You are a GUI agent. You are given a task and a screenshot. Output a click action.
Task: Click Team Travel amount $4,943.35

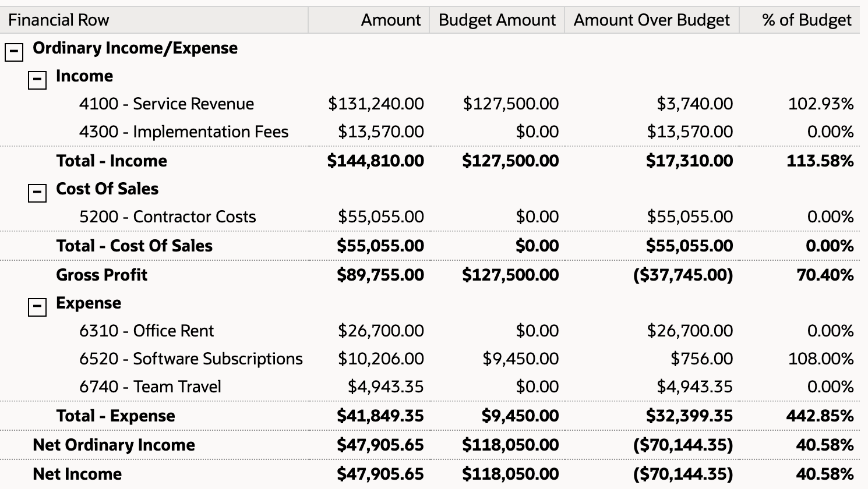[x=386, y=387]
